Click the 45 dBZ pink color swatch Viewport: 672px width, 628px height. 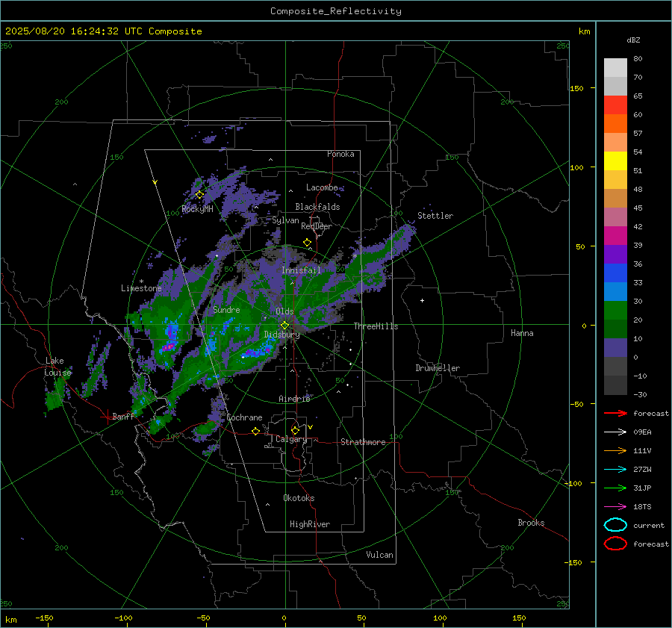(615, 217)
